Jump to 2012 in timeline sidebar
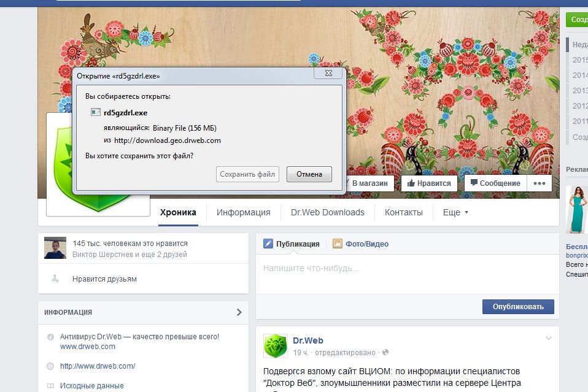 (580, 106)
